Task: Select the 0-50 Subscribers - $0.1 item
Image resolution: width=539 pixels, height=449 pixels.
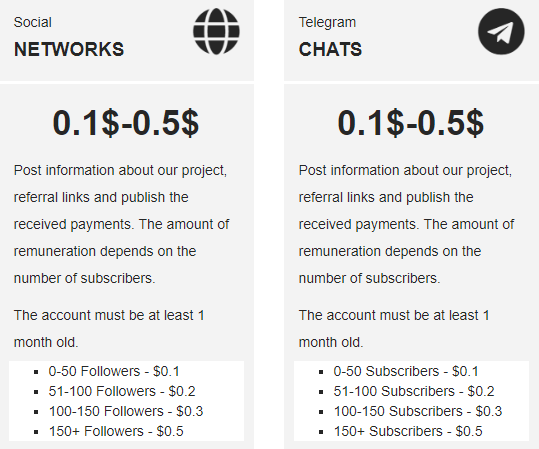Action: pos(406,371)
